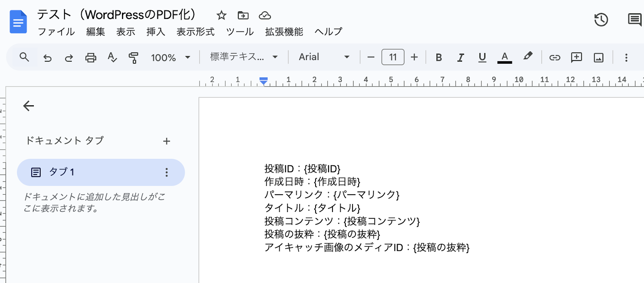Run spelling and grammar check

tap(112, 58)
